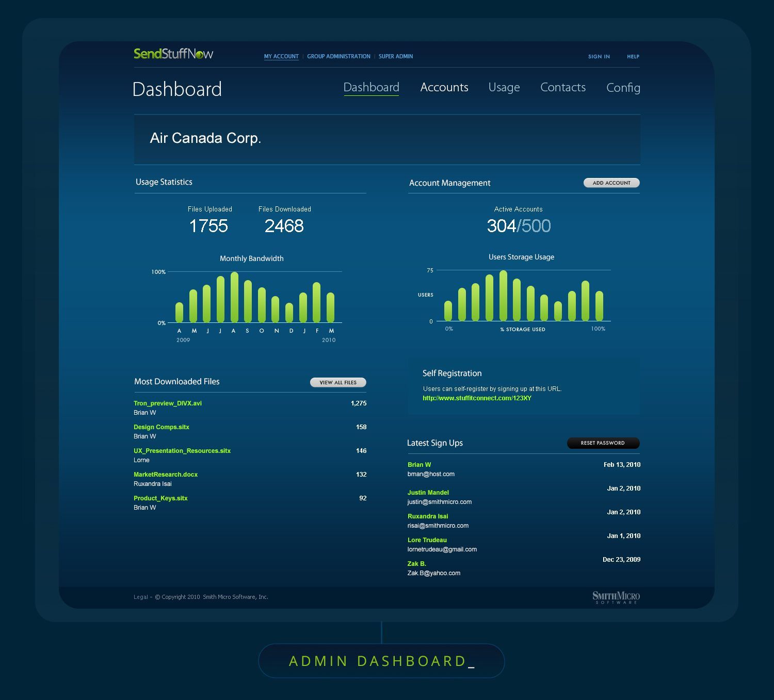Click the VIEW ALL FILES button
Viewport: 774px width, 700px height.
[337, 382]
